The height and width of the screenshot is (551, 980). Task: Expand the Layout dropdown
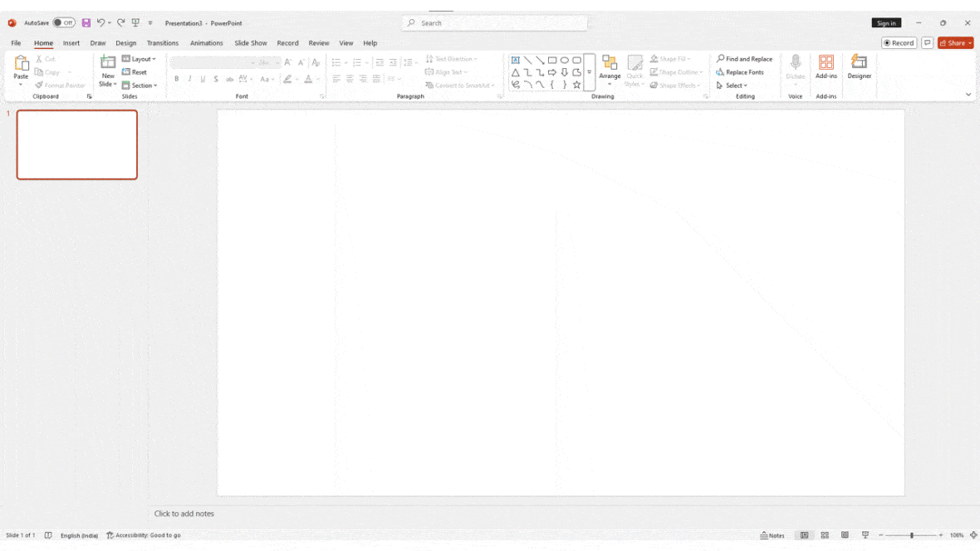139,59
